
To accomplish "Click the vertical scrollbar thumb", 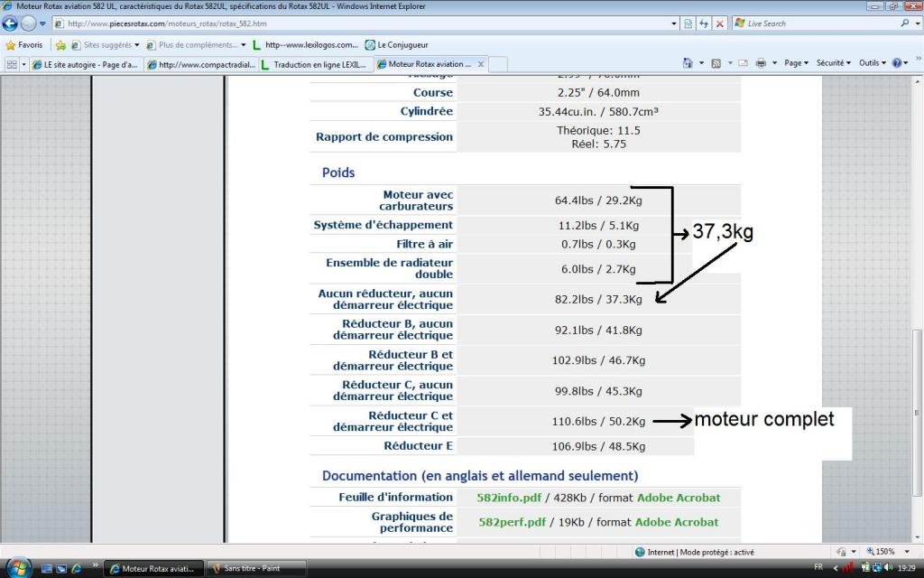I will pyautogui.click(x=917, y=413).
